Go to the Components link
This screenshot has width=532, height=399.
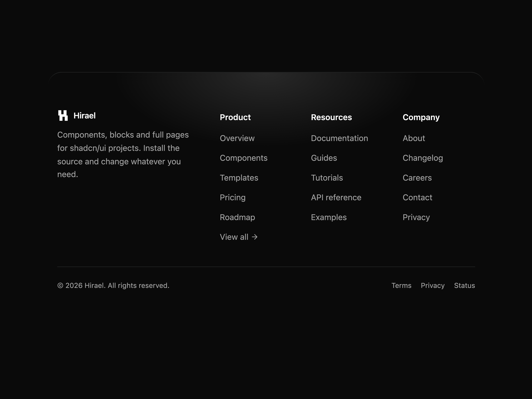[x=244, y=158]
